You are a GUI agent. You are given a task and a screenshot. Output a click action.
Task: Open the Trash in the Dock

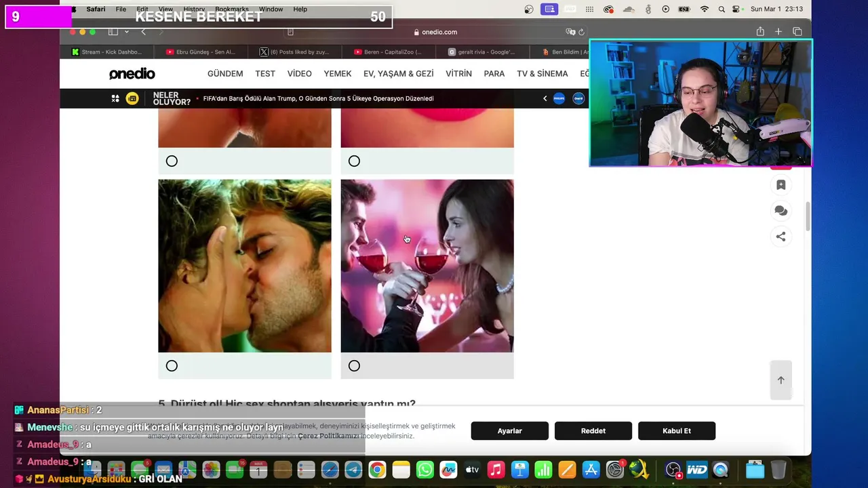pyautogui.click(x=778, y=470)
